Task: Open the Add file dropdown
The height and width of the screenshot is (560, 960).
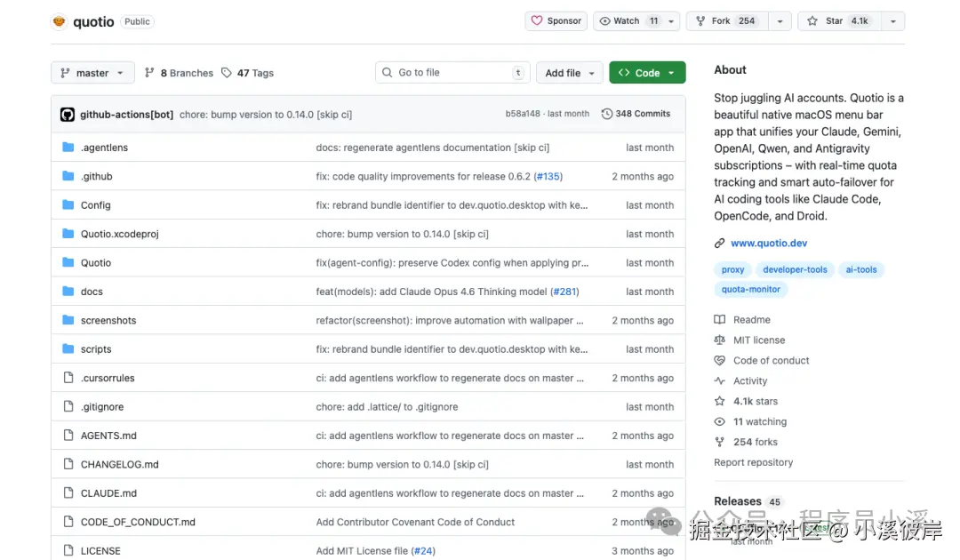Action: click(569, 73)
